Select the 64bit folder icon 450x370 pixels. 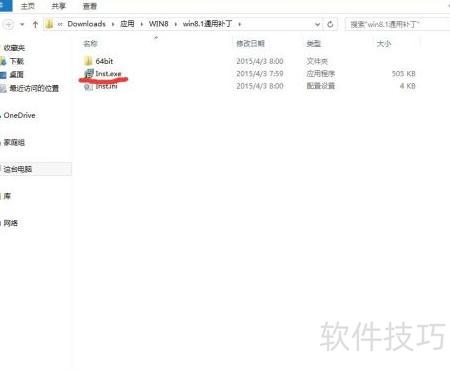pos(88,61)
